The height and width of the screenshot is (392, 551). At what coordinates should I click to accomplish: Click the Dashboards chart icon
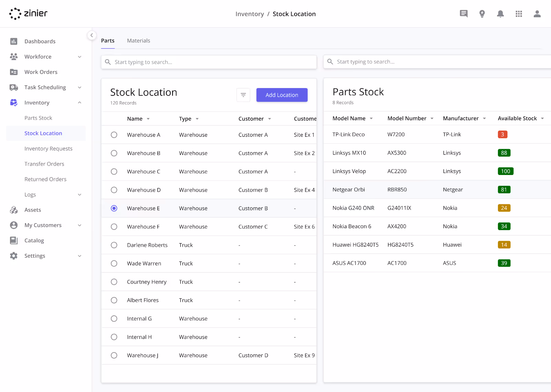click(14, 41)
